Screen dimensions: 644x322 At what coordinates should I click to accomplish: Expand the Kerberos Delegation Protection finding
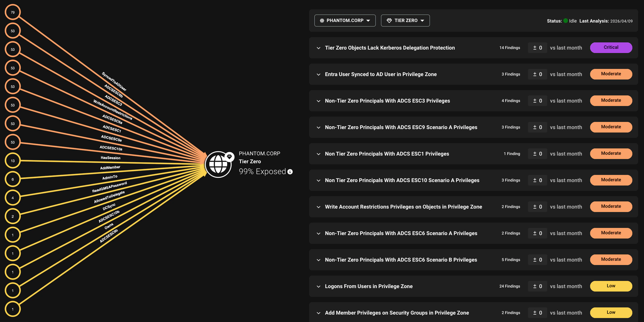(x=319, y=48)
